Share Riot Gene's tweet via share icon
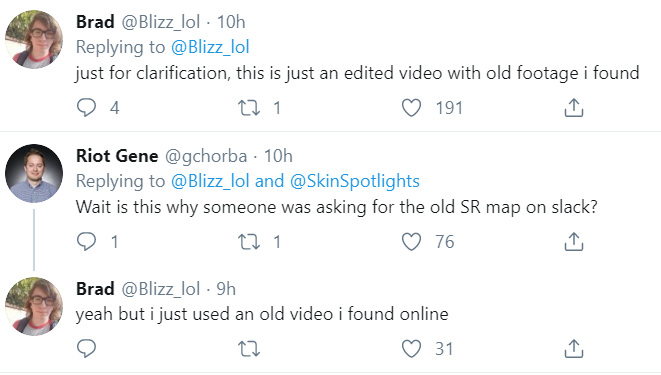 point(574,241)
